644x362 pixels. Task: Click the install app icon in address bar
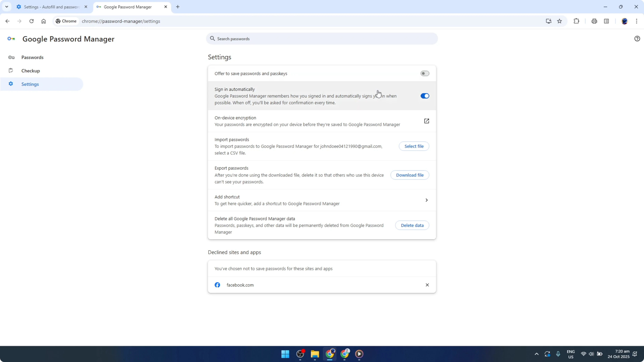tap(548, 21)
